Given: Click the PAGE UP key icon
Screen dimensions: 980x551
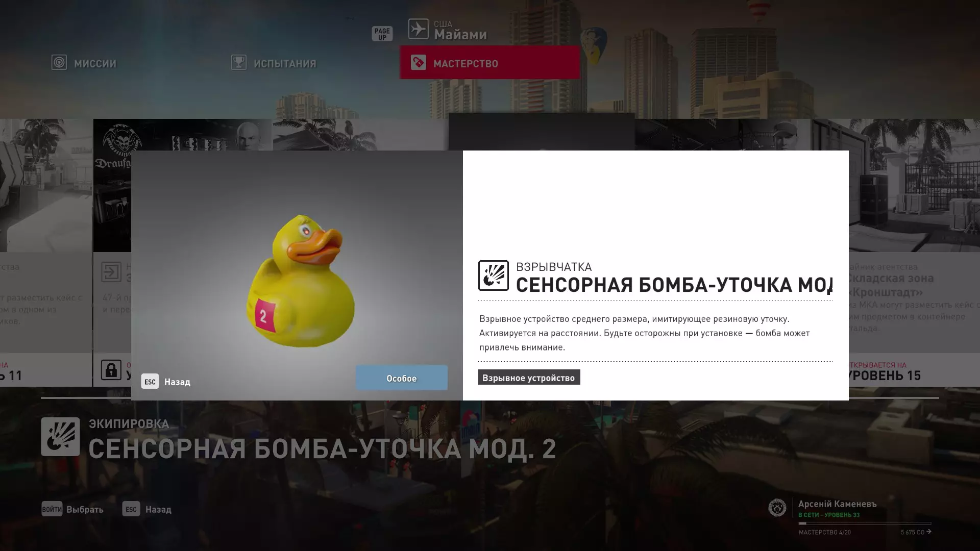Looking at the screenshot, I should 382,34.
